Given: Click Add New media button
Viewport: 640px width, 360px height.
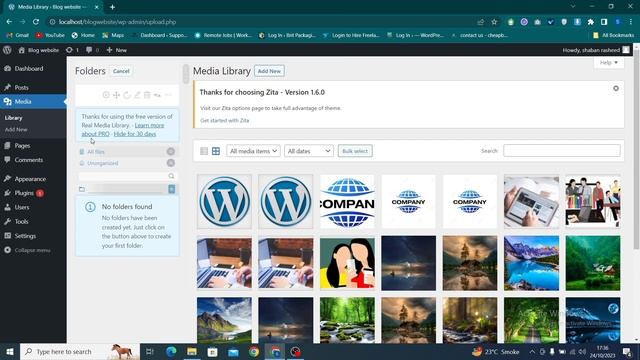Looking at the screenshot, I should (x=269, y=71).
